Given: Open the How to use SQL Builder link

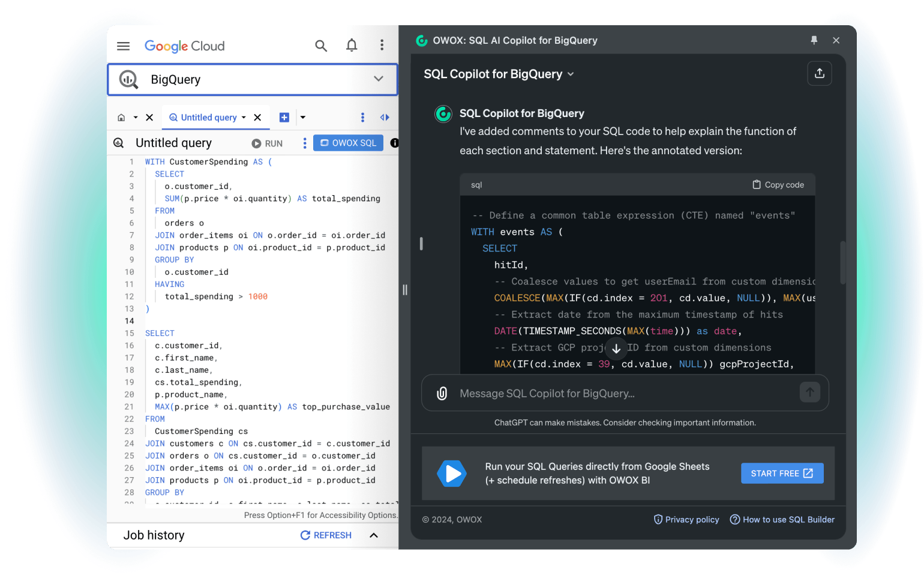Looking at the screenshot, I should click(782, 520).
